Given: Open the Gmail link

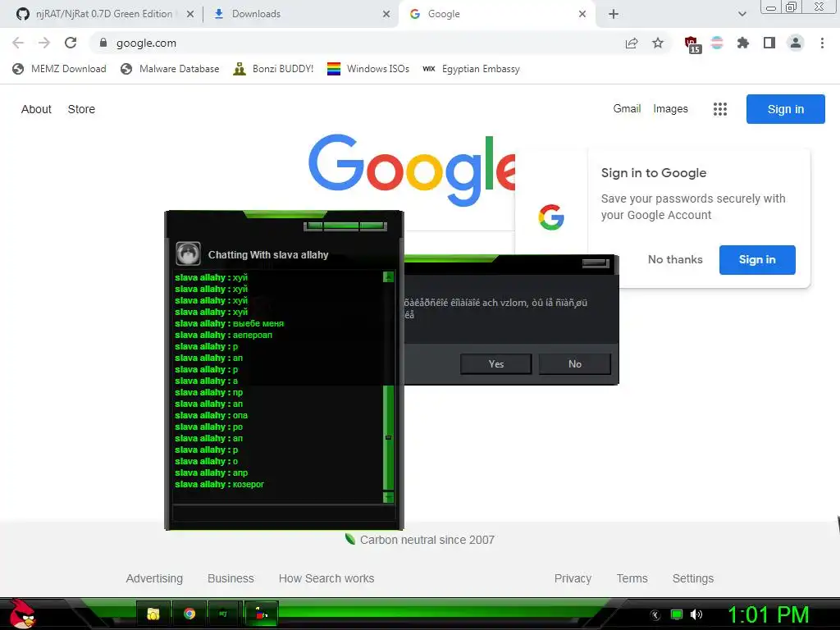Looking at the screenshot, I should coord(627,109).
